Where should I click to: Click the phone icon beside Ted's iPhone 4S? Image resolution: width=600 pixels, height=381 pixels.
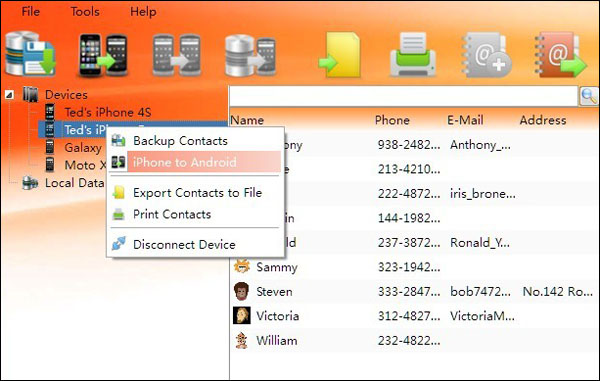(50, 112)
